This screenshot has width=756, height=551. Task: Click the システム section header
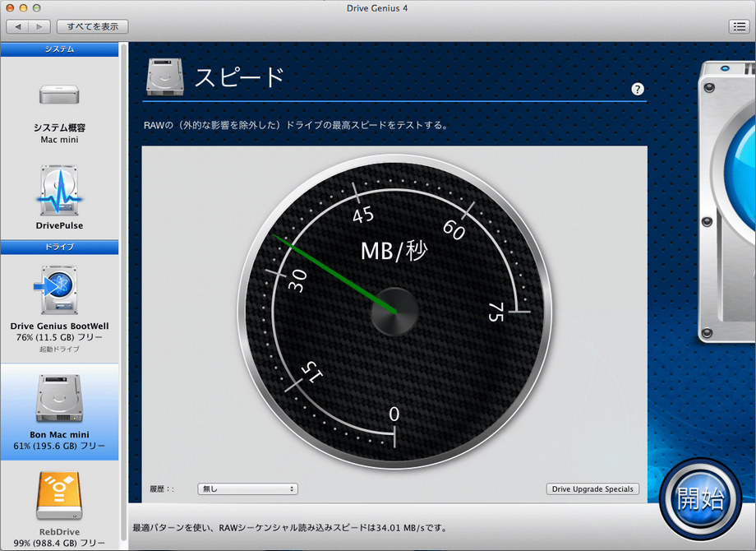[59, 49]
